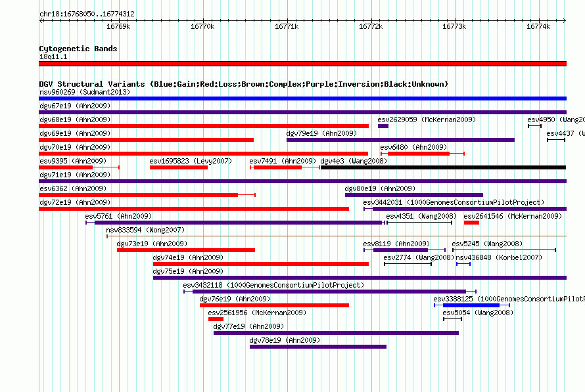
Task: Open nsv833594 (Wong2007) variant
Action: pyautogui.click(x=145, y=230)
